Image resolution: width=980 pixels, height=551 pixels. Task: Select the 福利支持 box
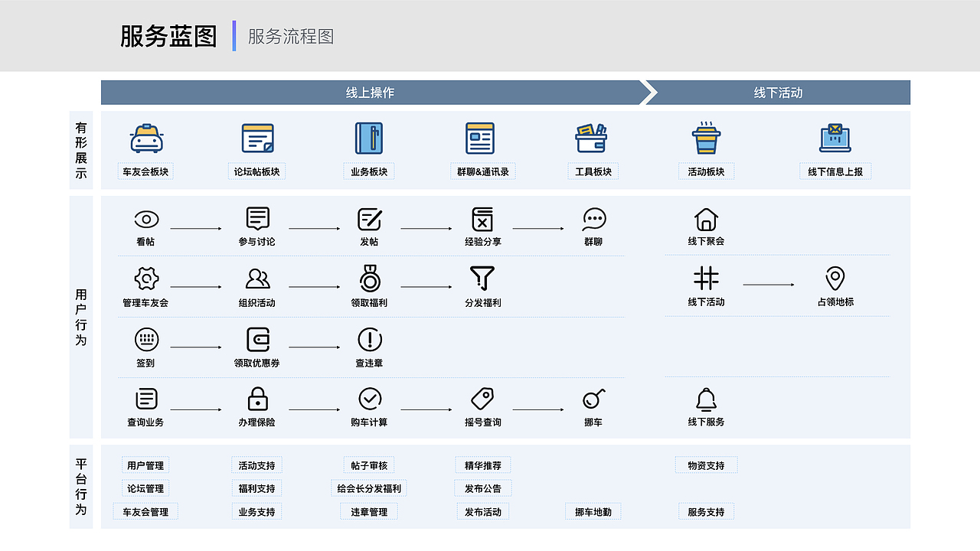[x=256, y=488]
